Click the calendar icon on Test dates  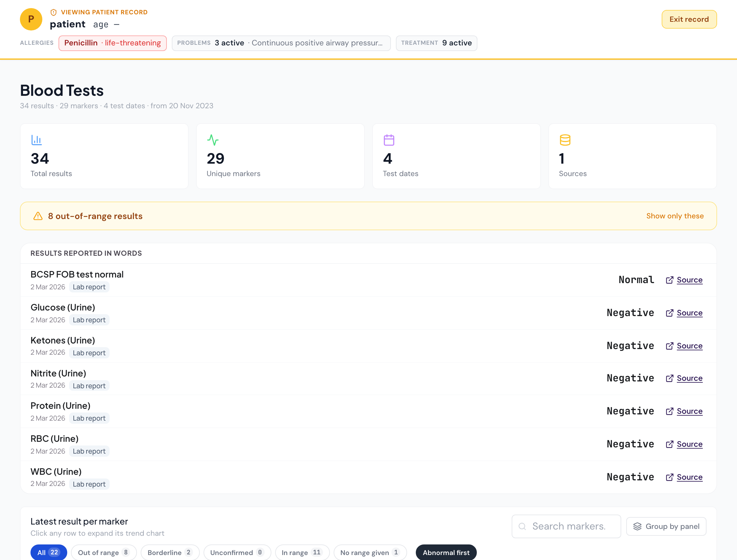(389, 140)
